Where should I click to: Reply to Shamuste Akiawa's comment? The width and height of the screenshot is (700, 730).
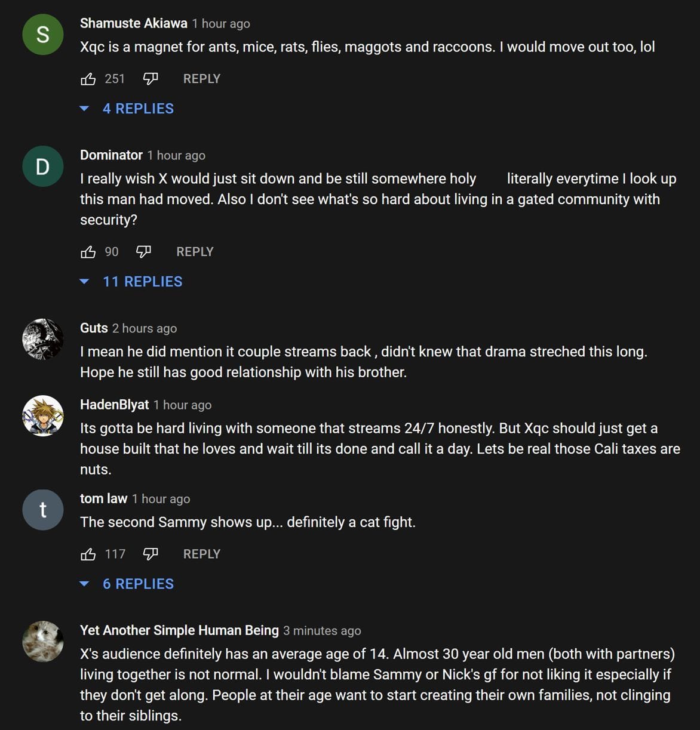(201, 79)
